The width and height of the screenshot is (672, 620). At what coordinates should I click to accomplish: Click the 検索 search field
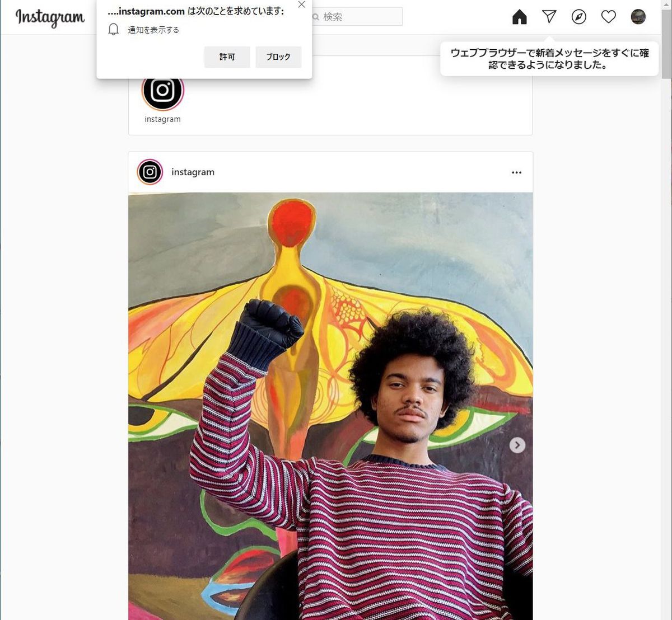click(356, 17)
